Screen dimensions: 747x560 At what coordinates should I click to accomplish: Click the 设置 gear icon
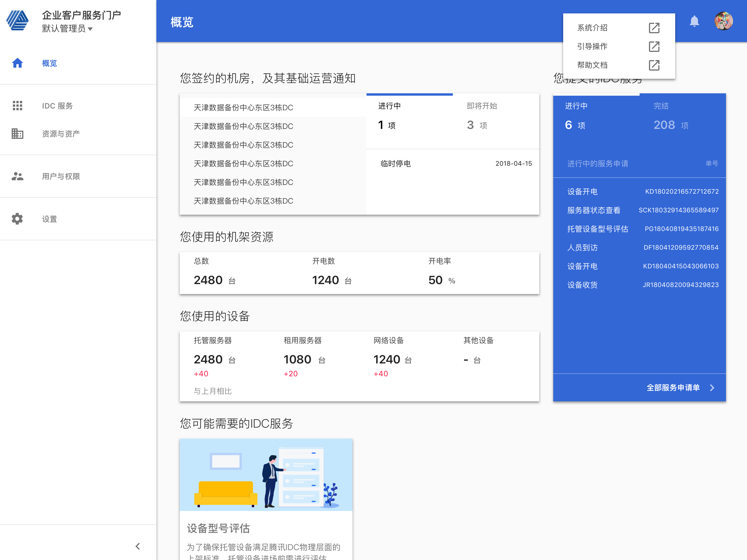coord(17,219)
